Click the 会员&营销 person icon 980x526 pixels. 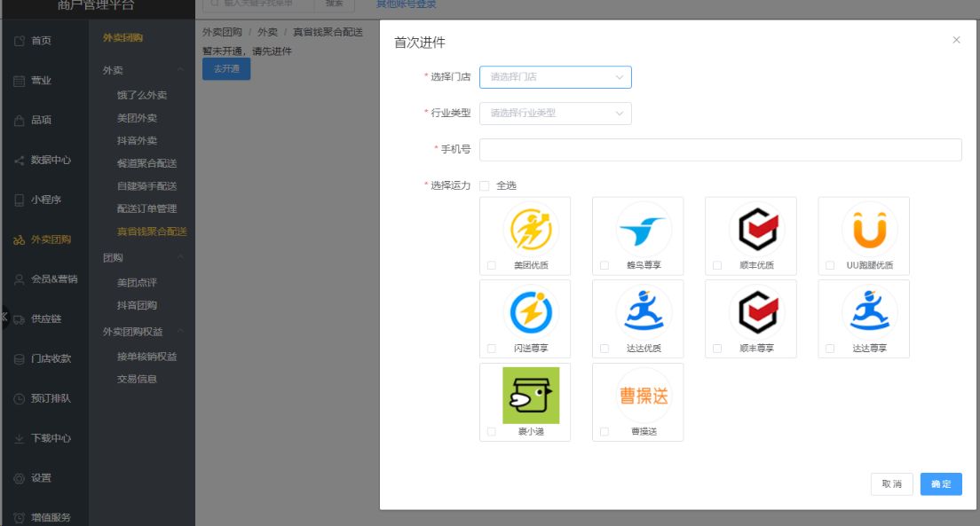pos(20,279)
